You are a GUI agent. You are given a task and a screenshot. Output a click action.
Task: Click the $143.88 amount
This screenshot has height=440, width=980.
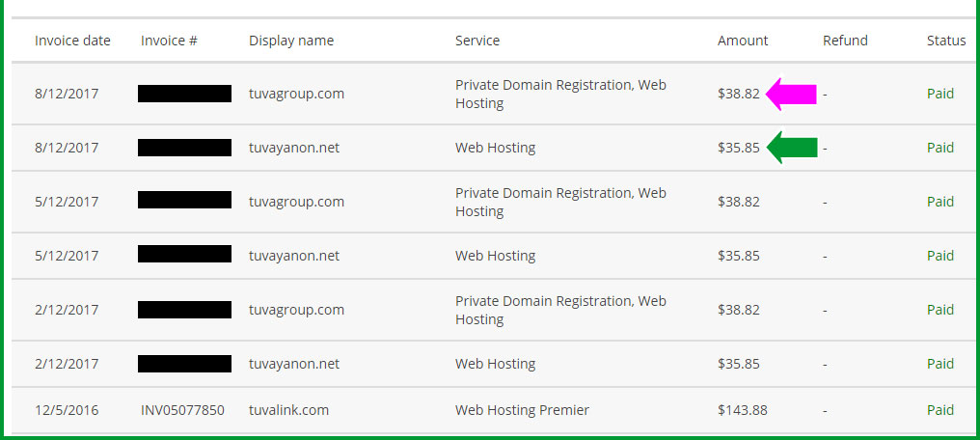(x=743, y=410)
